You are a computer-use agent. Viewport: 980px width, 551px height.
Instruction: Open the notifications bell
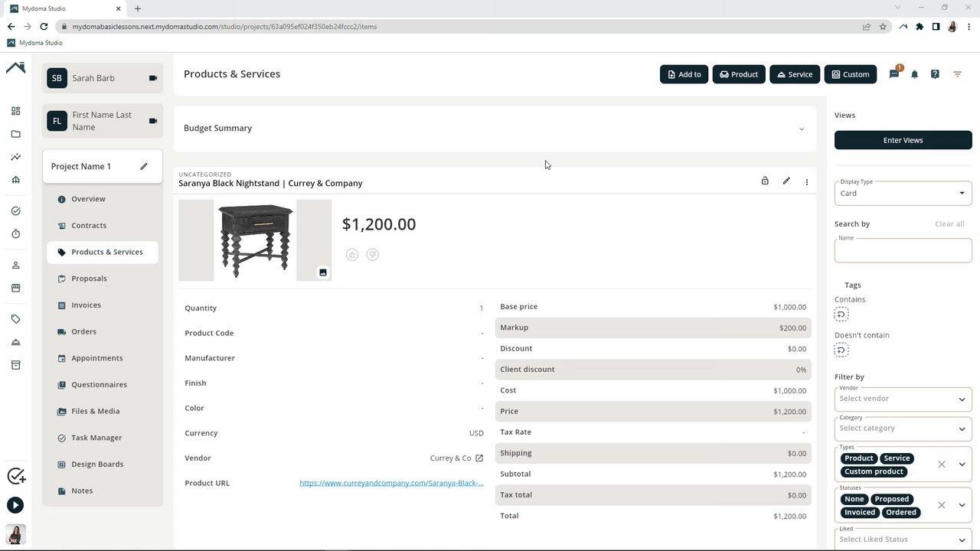914,74
